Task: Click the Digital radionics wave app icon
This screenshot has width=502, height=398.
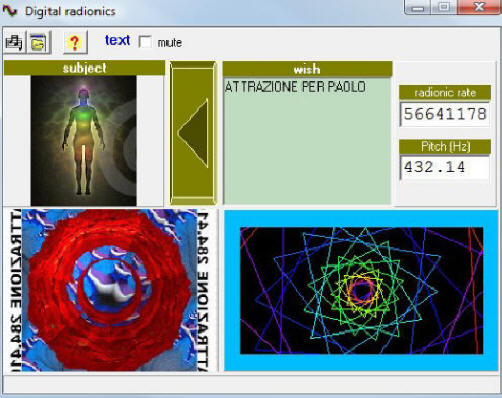Action: [10, 11]
